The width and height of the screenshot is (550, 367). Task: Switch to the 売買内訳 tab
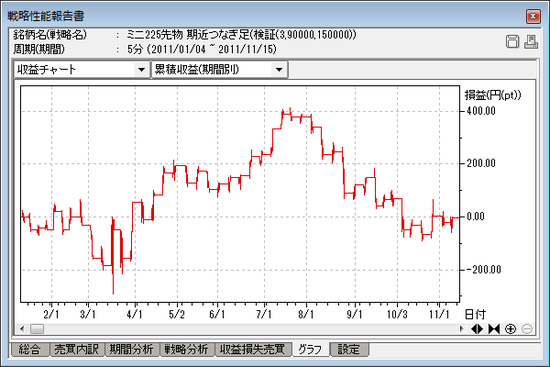[76, 349]
